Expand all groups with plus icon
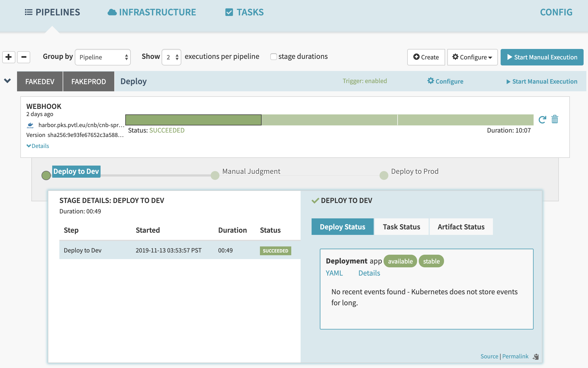588x368 pixels. (x=9, y=57)
